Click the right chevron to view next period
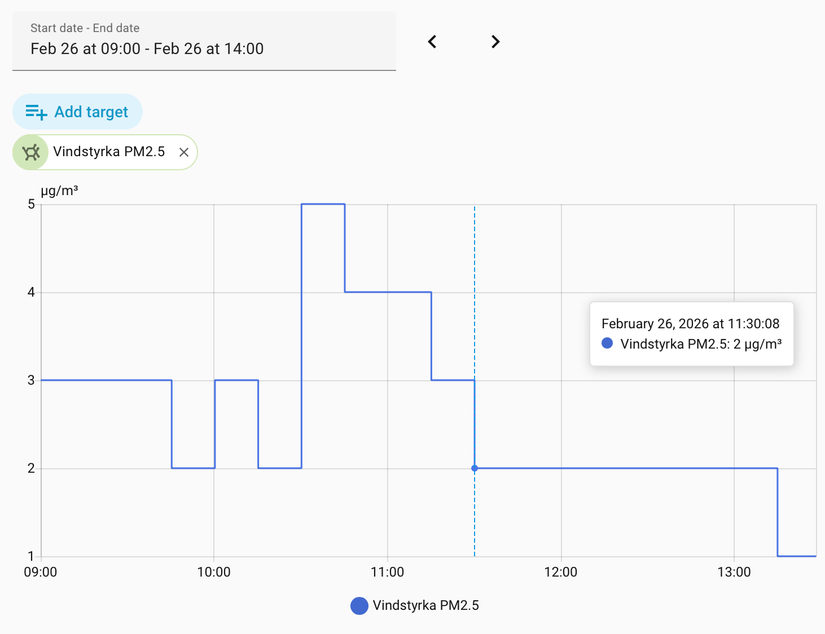 tap(495, 42)
